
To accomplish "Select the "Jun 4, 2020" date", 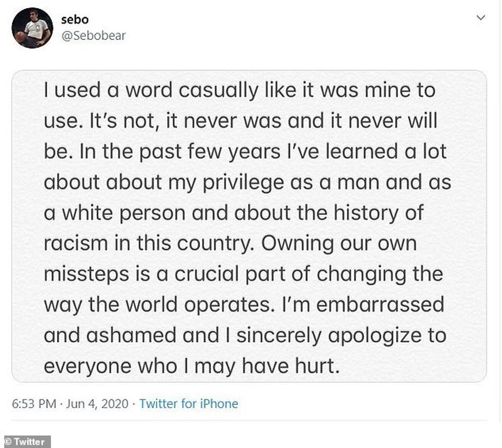I will (97, 403).
